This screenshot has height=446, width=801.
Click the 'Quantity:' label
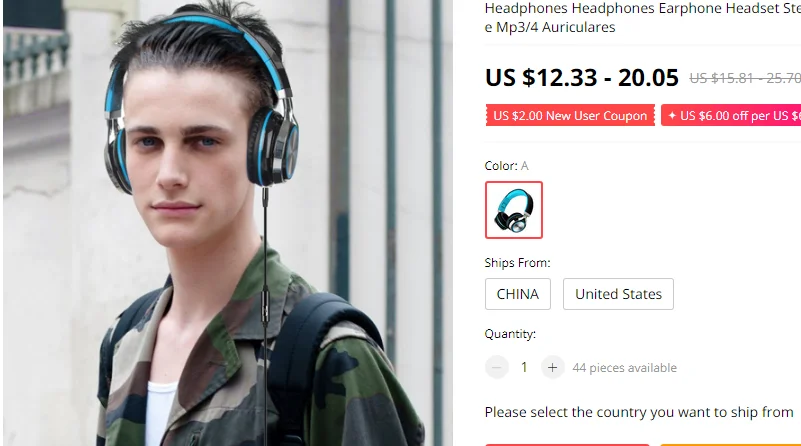[x=510, y=334]
